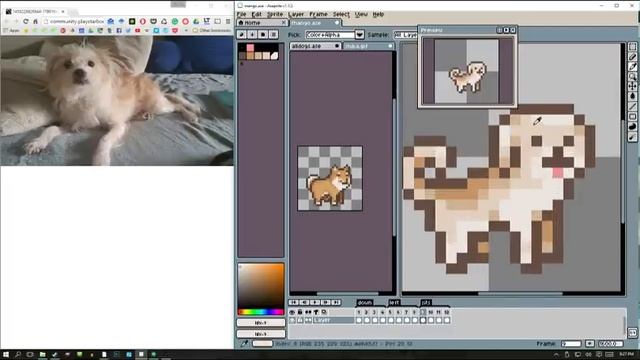The height and width of the screenshot is (360, 640).
Task: Reload the page in the browser window
Action: pos(25,21)
